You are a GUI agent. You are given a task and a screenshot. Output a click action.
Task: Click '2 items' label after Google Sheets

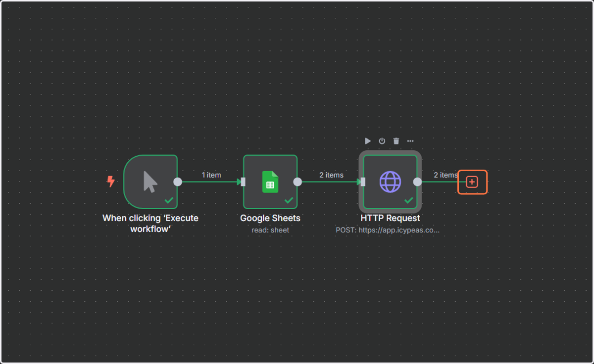tap(331, 175)
